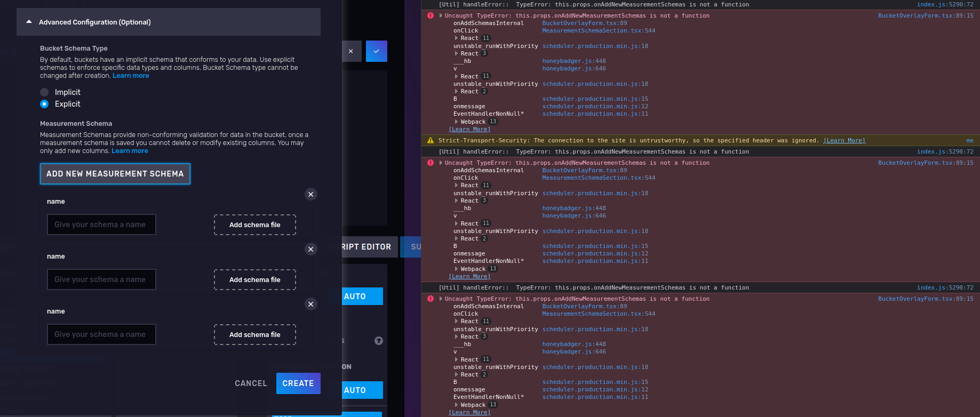This screenshot has height=417, width=980.
Task: Click the second console error icon
Action: 431,163
